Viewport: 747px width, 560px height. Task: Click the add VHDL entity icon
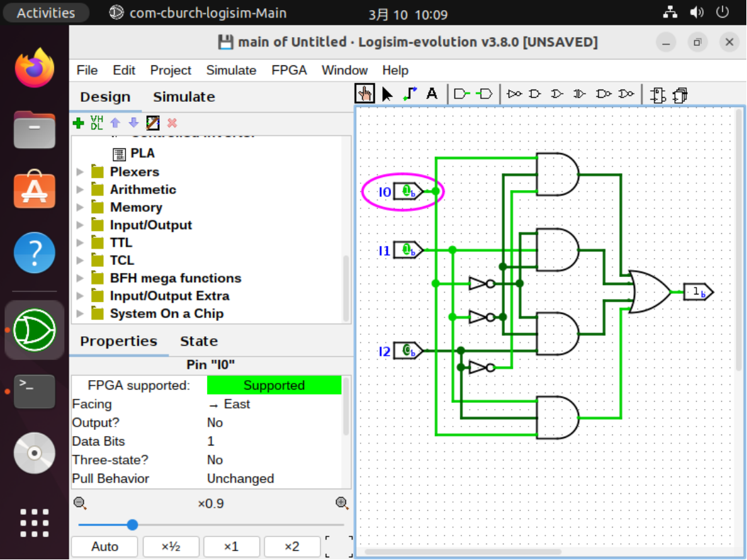coord(96,123)
